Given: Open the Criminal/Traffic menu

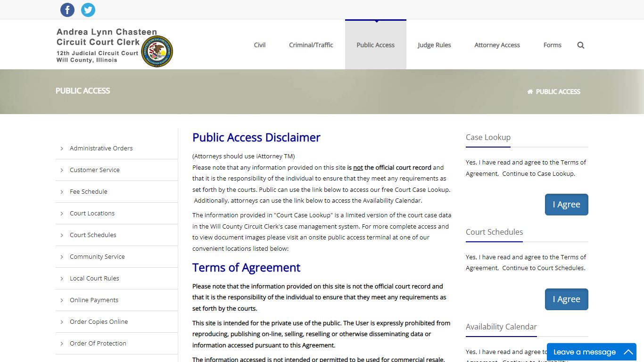Looking at the screenshot, I should [311, 45].
